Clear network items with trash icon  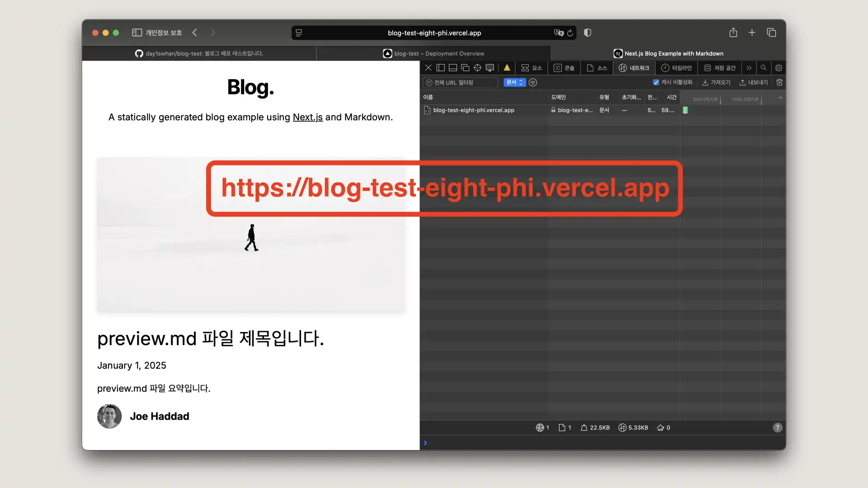coord(779,82)
